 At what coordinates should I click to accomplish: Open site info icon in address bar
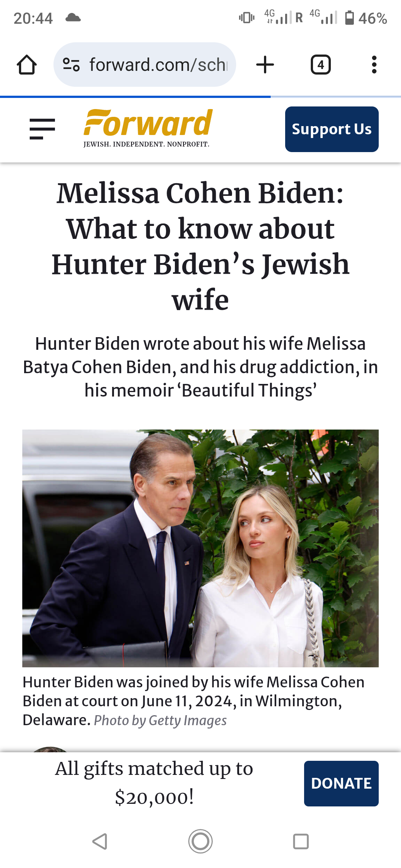(71, 65)
